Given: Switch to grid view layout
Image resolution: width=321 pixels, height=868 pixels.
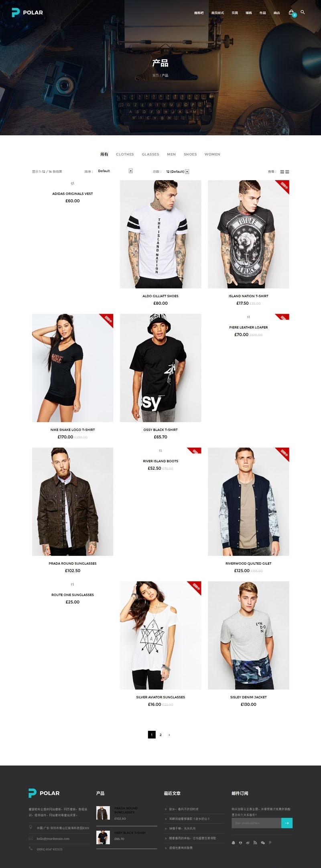Looking at the screenshot, I should coord(282,172).
